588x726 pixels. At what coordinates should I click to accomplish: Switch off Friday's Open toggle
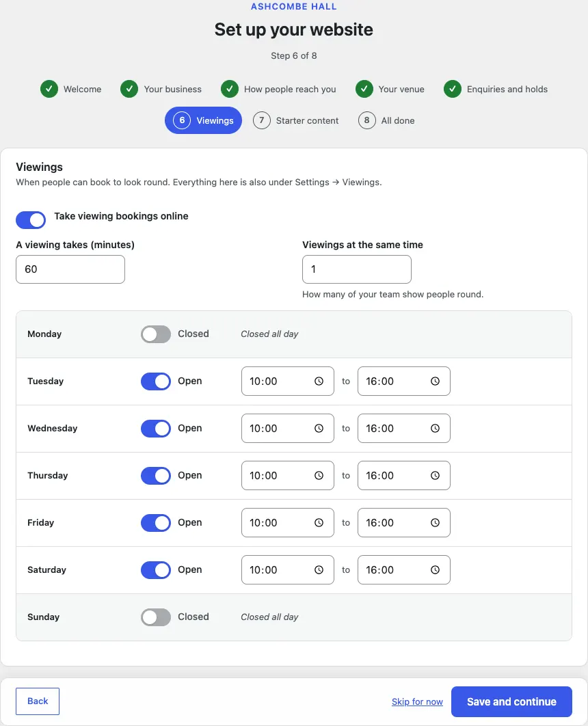point(156,523)
